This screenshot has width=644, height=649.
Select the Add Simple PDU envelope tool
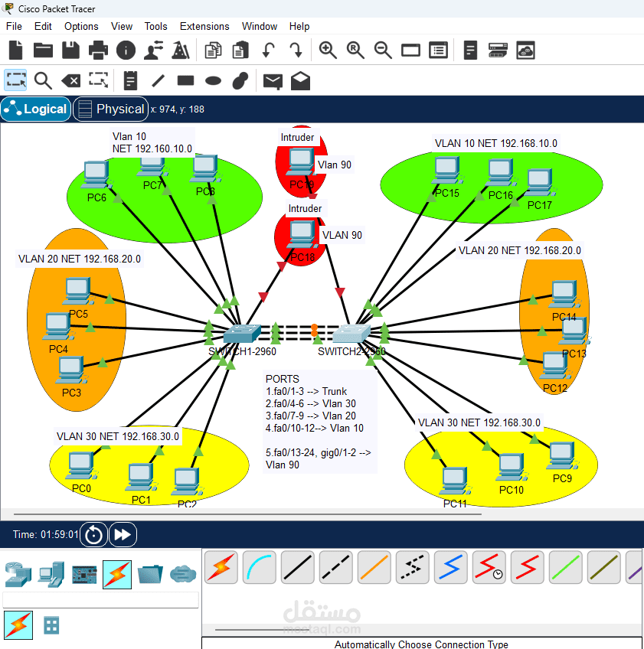pos(272,80)
